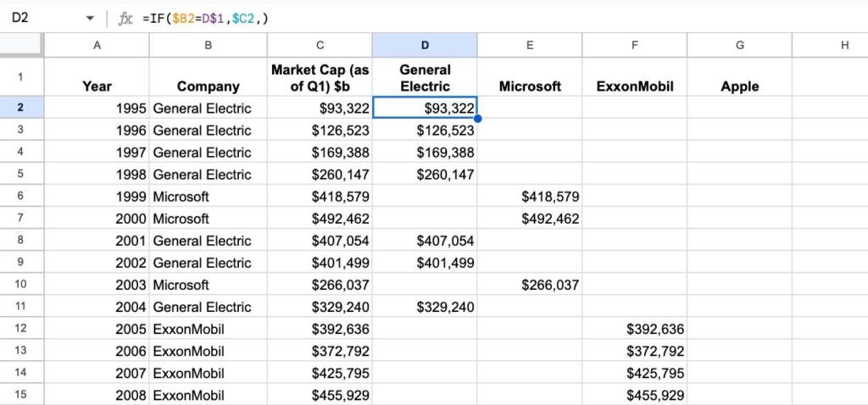
Task: Select column D header
Action: (x=425, y=46)
